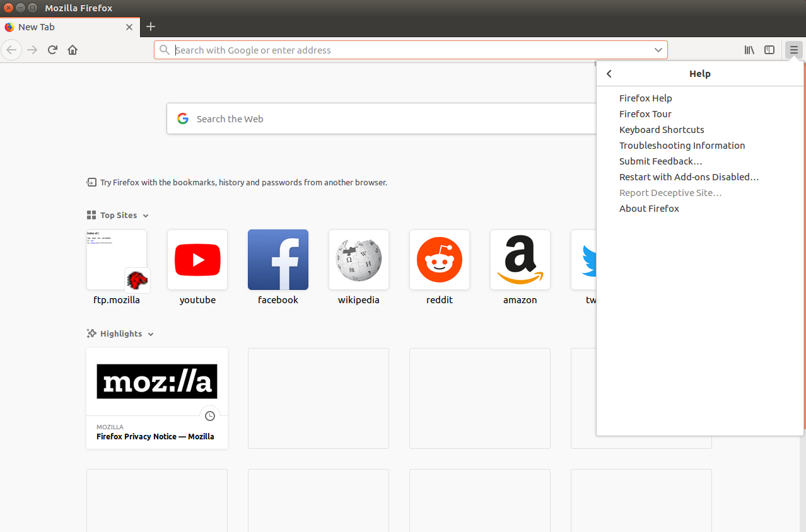
Task: Open Keyboard Shortcuts from Help
Action: 700,130
